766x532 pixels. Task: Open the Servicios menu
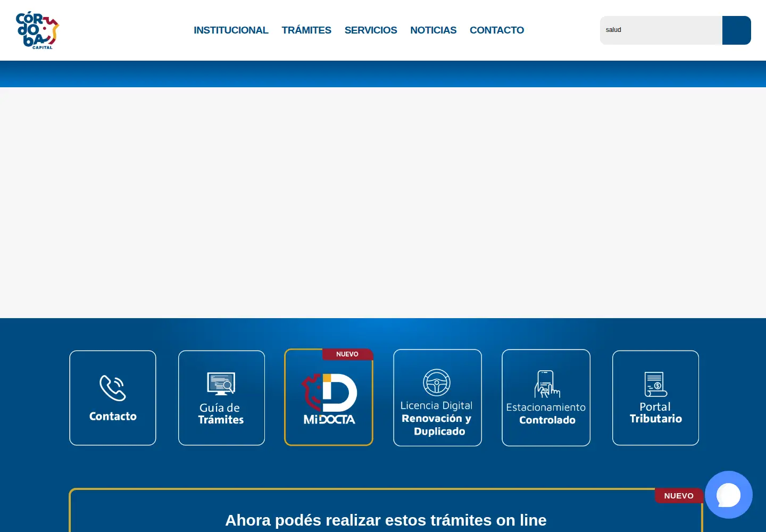[371, 30]
